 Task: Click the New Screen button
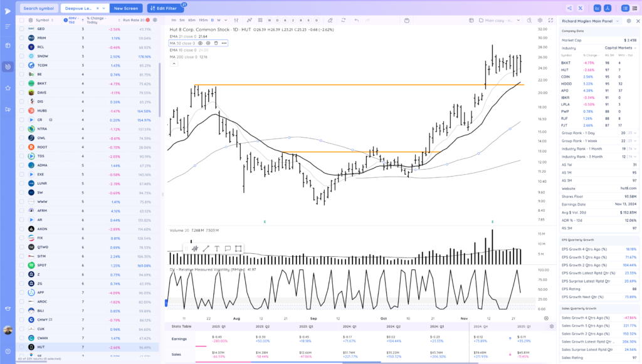[126, 8]
